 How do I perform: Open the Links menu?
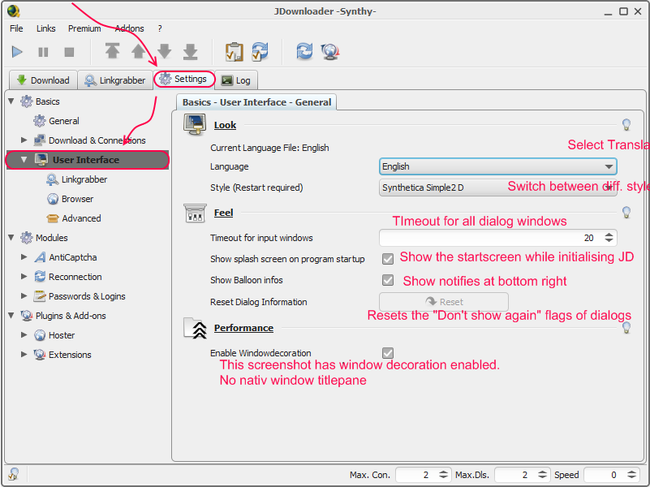click(46, 28)
